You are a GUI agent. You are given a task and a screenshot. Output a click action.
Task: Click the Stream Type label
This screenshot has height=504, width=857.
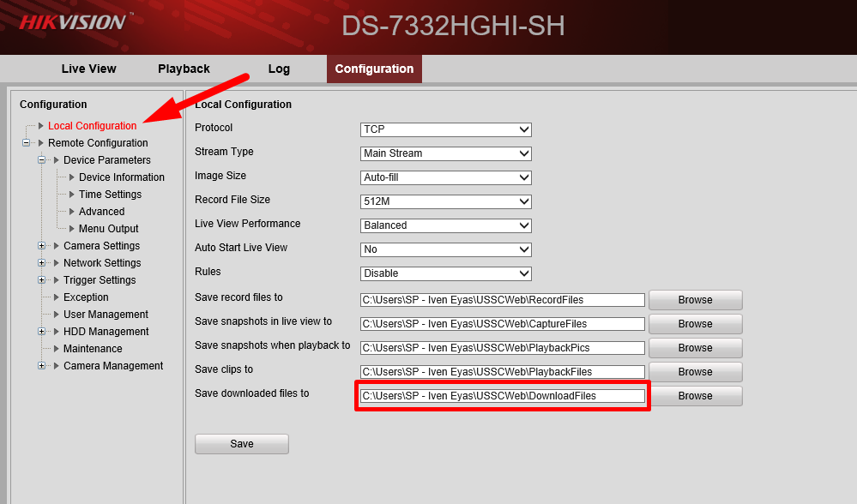coord(224,151)
